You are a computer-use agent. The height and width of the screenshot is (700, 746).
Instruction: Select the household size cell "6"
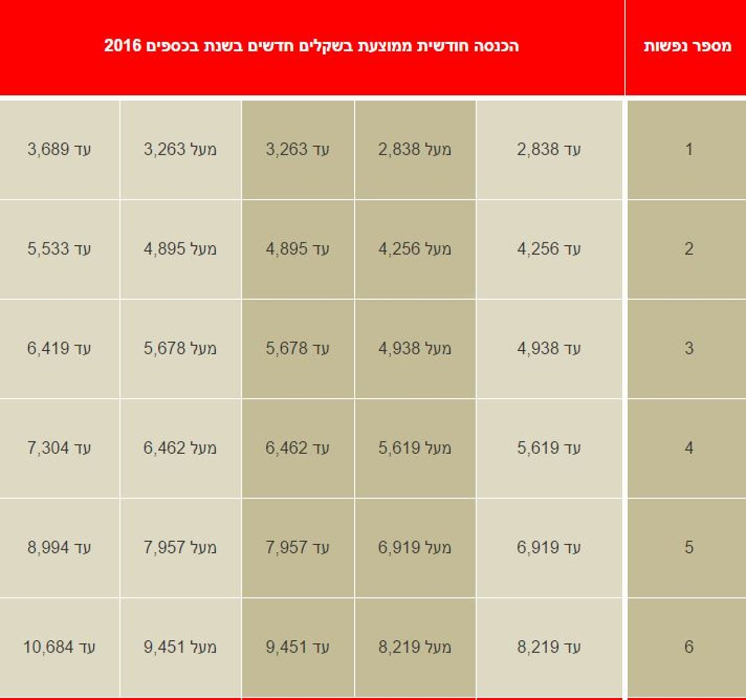[x=687, y=648]
